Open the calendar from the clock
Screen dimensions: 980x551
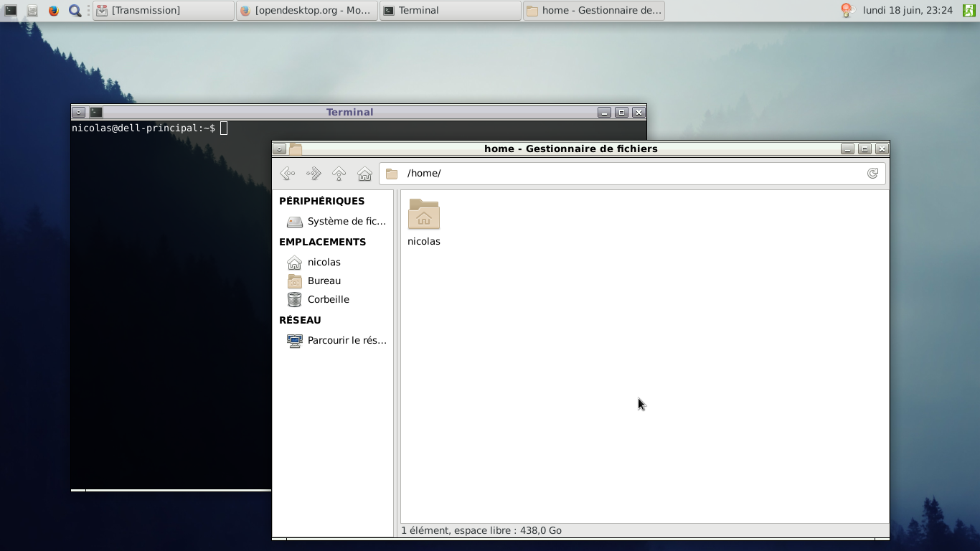pos(908,10)
